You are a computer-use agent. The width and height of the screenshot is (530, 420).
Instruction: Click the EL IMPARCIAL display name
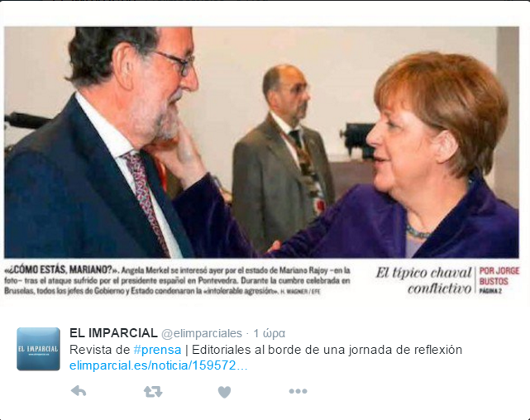pyautogui.click(x=113, y=333)
